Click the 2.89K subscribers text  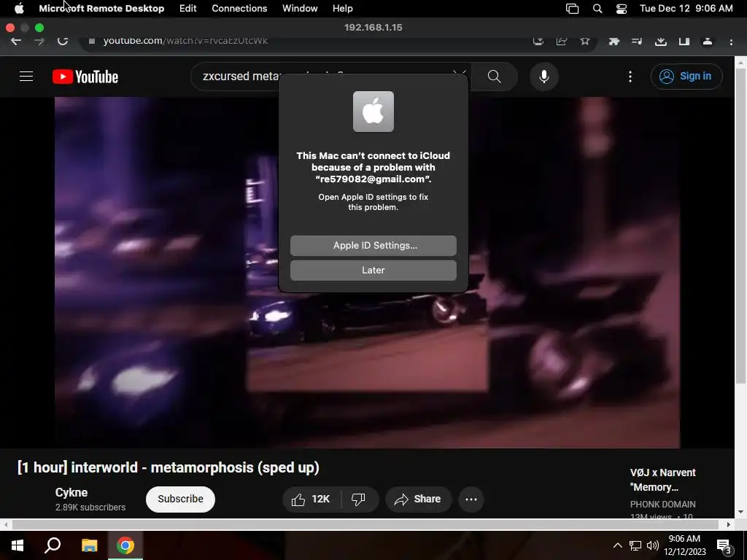(x=90, y=507)
